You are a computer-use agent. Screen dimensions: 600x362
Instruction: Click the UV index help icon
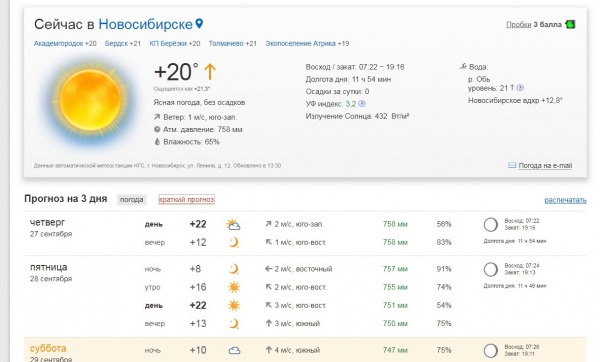pyautogui.click(x=362, y=104)
